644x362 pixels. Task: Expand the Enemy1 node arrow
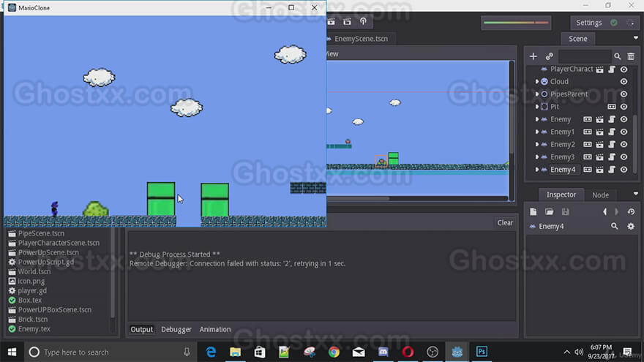[537, 132]
